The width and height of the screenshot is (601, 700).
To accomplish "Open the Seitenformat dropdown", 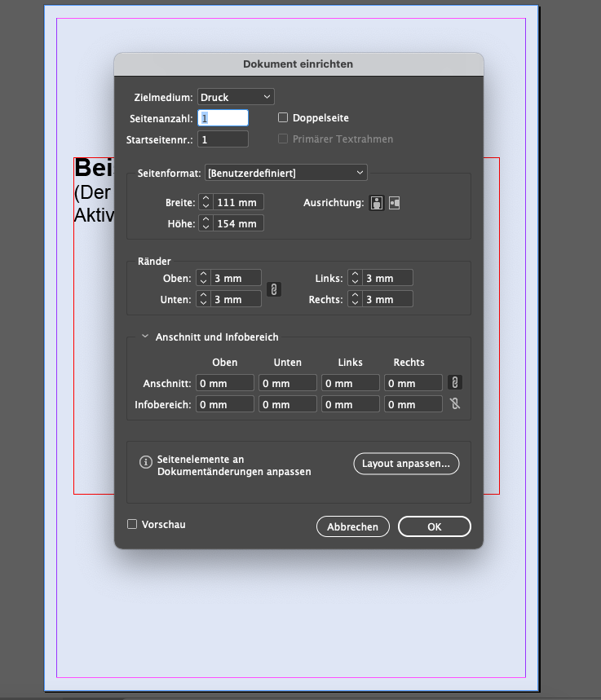I will pos(285,173).
